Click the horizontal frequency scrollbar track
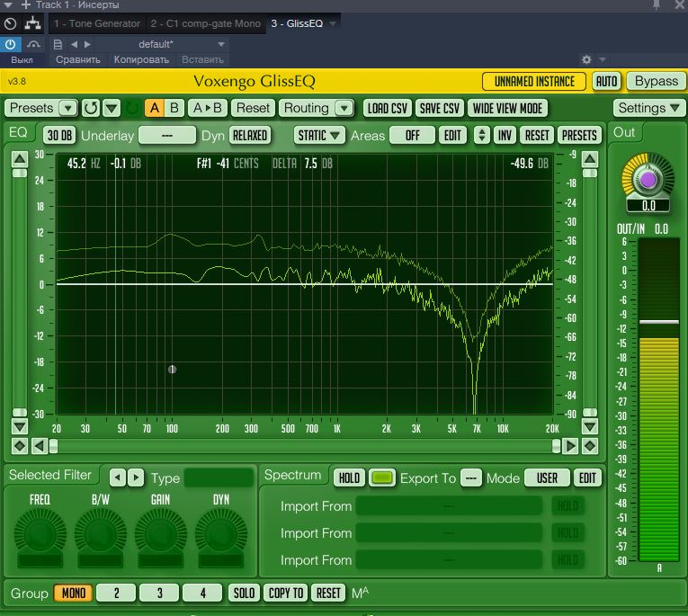 pyautogui.click(x=305, y=446)
